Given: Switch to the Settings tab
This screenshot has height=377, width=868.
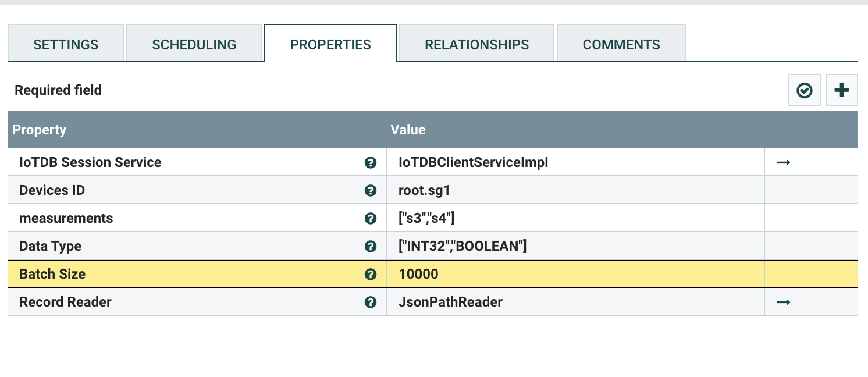Looking at the screenshot, I should 66,43.
